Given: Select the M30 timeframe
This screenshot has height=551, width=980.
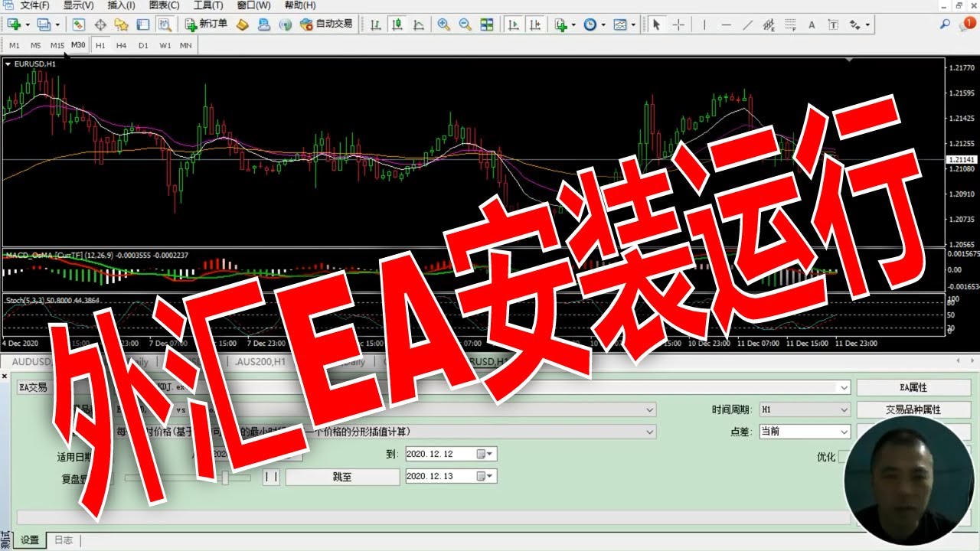Looking at the screenshot, I should click(78, 45).
